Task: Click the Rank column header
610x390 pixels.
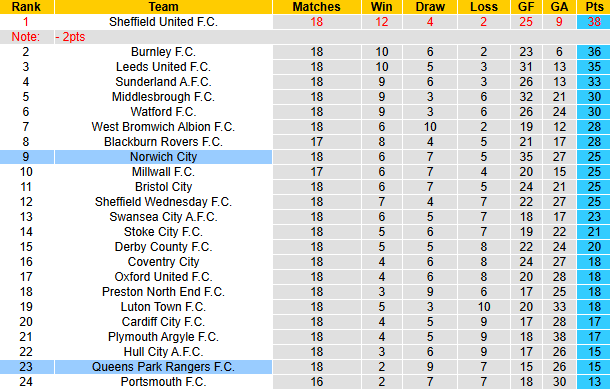Action: pyautogui.click(x=26, y=7)
